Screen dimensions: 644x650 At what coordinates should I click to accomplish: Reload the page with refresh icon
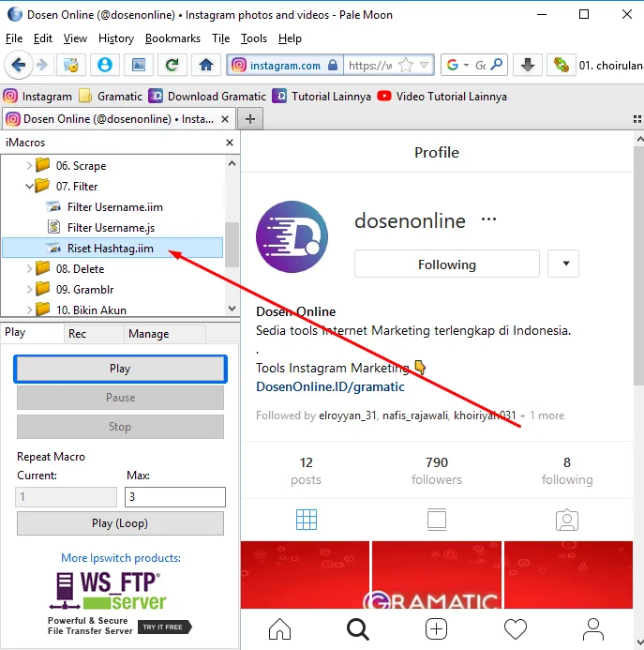coord(172,65)
